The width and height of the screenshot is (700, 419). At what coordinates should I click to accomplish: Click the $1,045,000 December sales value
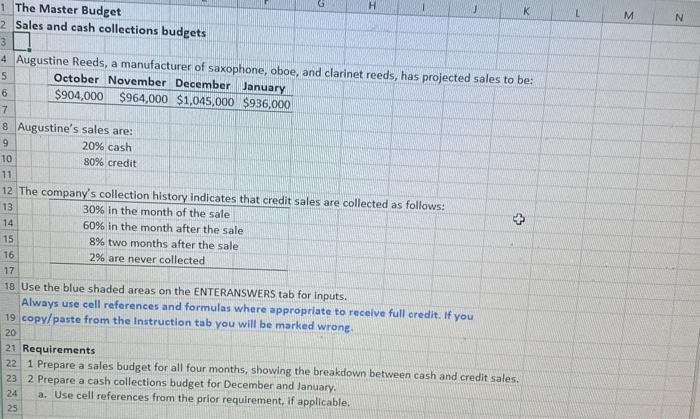click(205, 101)
